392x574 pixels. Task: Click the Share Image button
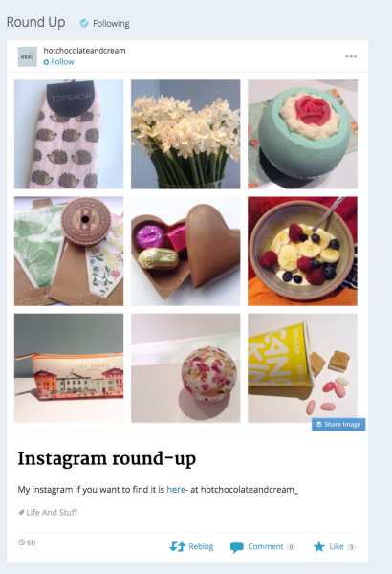coord(338,424)
